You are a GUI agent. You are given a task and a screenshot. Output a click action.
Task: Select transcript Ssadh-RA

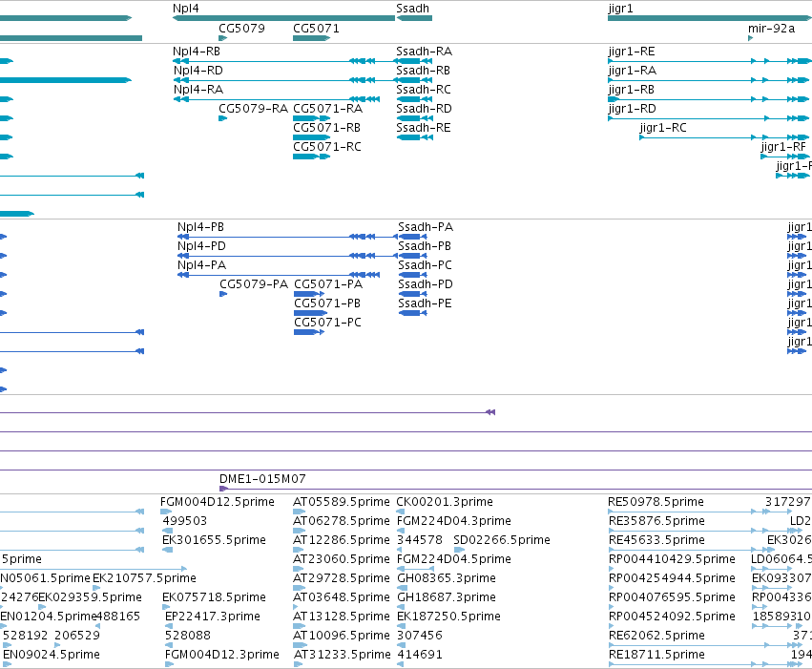424,52
